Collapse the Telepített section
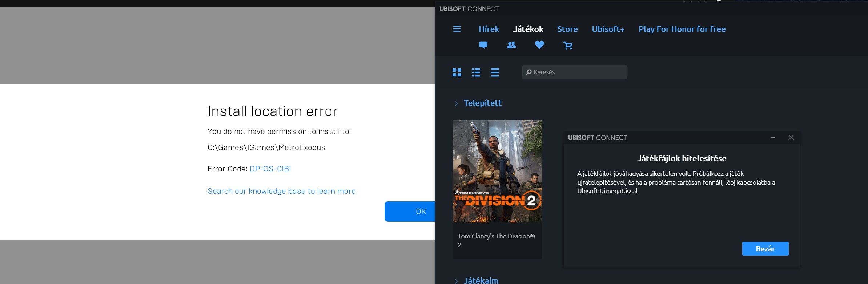 pos(478,103)
